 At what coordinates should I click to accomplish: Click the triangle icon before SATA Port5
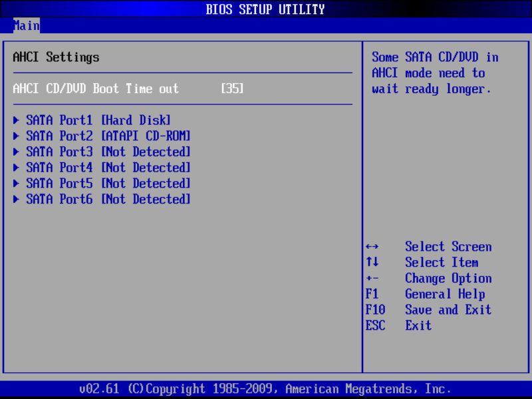[16, 184]
